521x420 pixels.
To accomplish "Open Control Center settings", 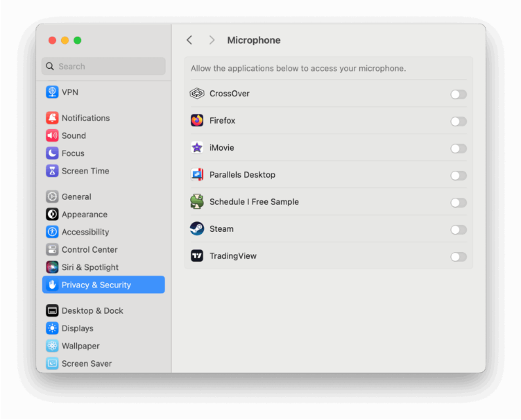I will point(103,249).
